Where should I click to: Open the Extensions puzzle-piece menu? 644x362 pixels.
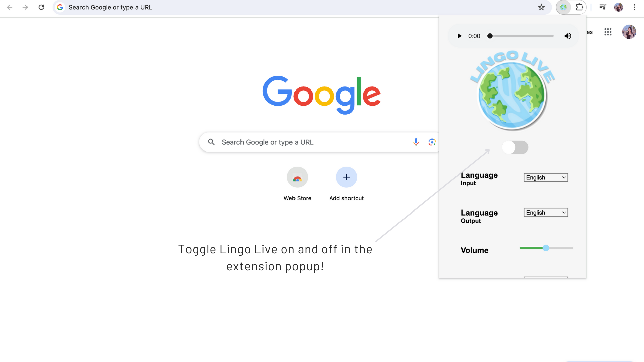pos(579,7)
